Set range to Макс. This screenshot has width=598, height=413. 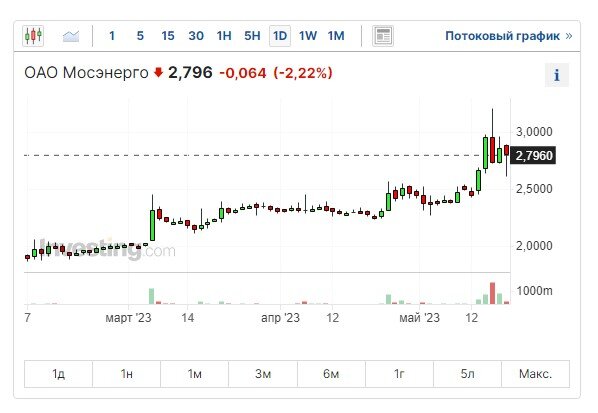[x=535, y=374]
